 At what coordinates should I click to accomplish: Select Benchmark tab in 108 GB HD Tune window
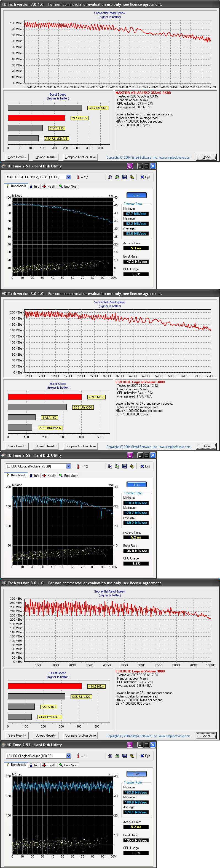[16, 764]
